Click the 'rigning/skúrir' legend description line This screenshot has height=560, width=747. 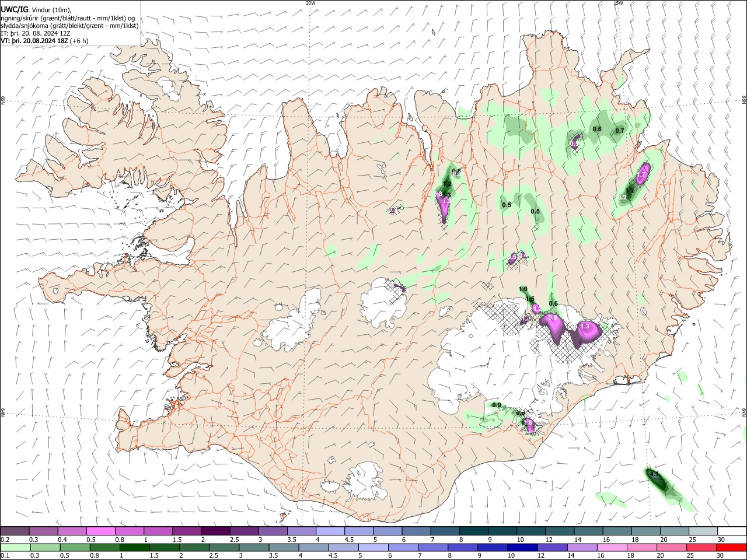(68, 17)
